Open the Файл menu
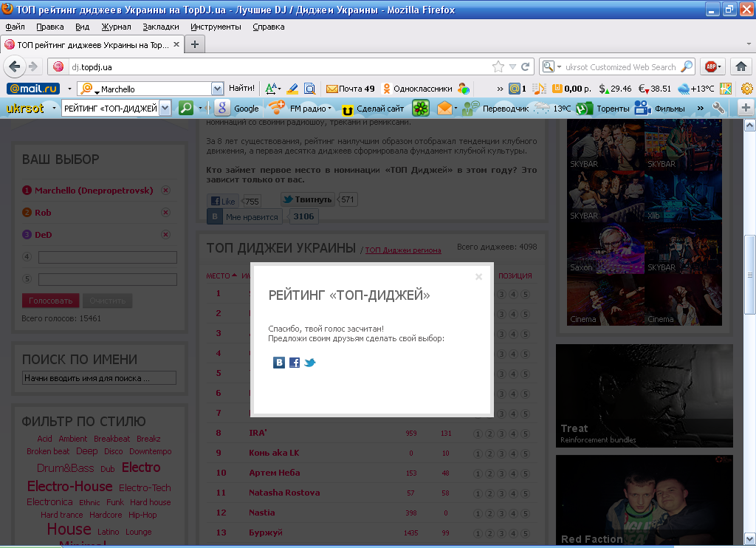756x548 pixels. (x=15, y=27)
